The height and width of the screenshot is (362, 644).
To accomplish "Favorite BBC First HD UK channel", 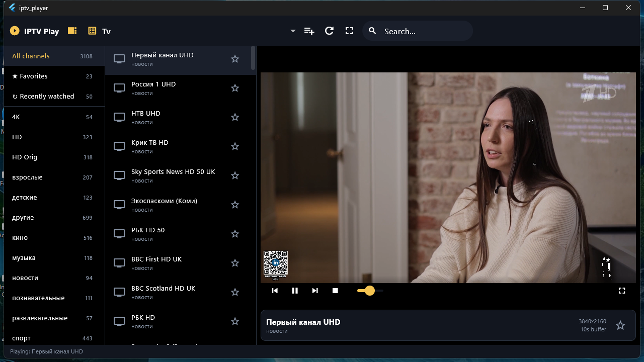I will (x=235, y=263).
